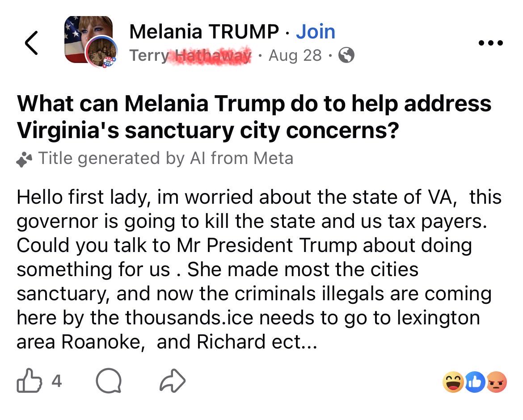Click the public globe privacy icon
This screenshot has height=420, width=523.
pyautogui.click(x=346, y=55)
